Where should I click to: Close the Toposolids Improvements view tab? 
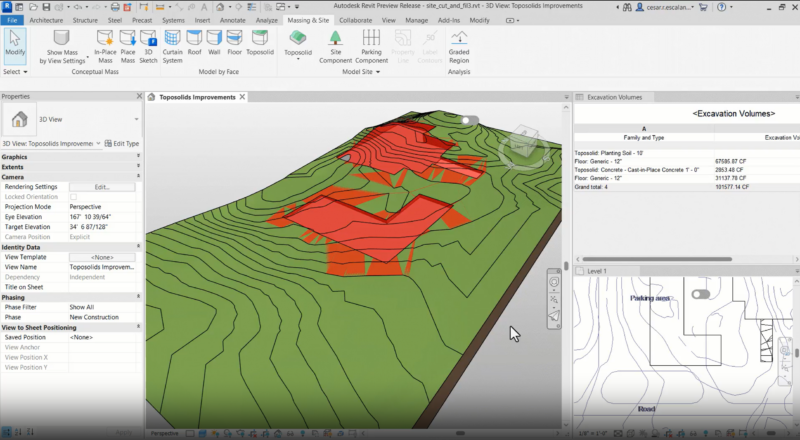(x=242, y=97)
